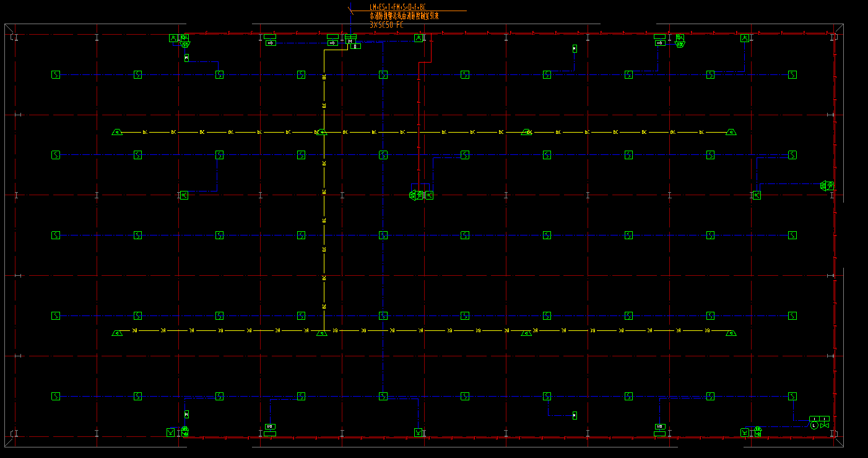Select the left I module above circled L
The image size is (868, 458).
(x=814, y=418)
